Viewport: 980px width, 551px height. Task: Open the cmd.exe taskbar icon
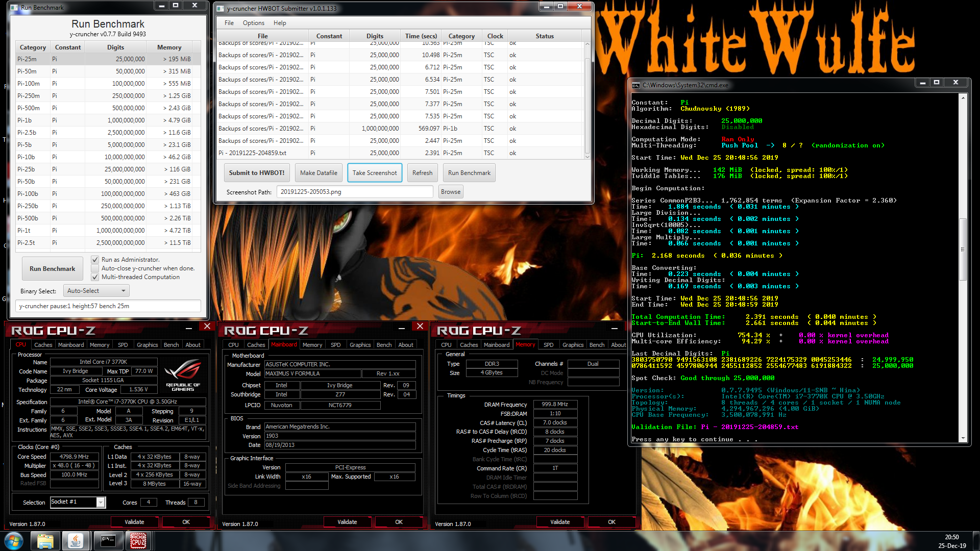(108, 541)
